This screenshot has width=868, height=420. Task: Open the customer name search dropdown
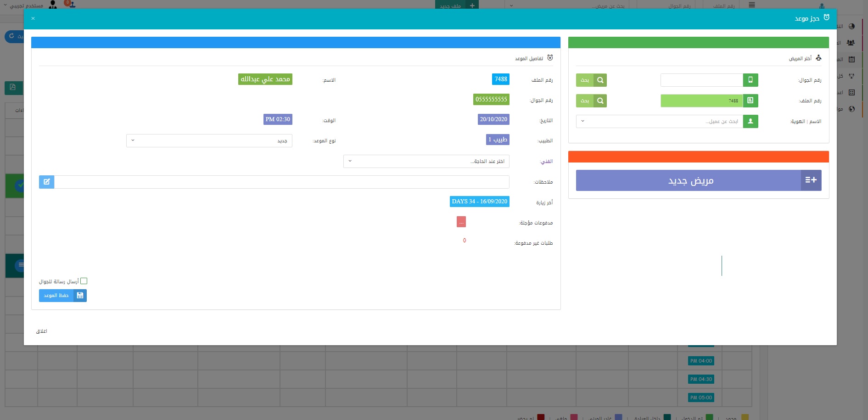pos(659,121)
